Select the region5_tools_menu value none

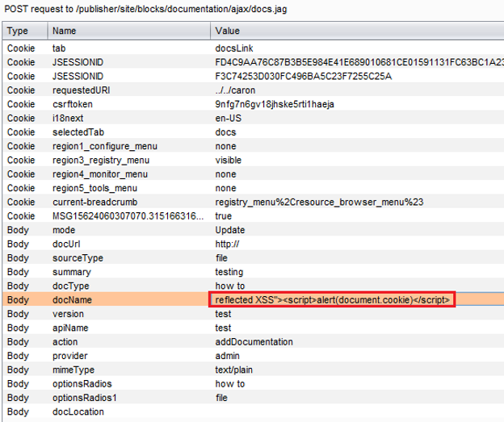point(225,188)
